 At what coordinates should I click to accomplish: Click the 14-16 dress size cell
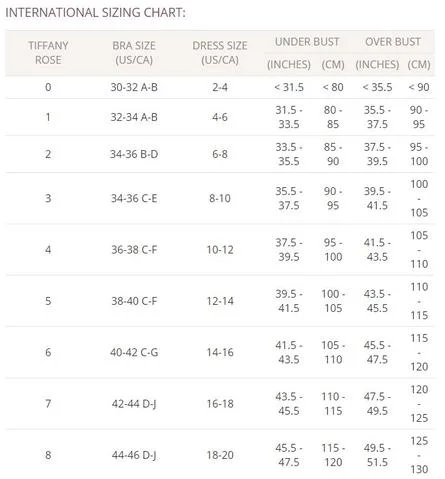tap(220, 352)
